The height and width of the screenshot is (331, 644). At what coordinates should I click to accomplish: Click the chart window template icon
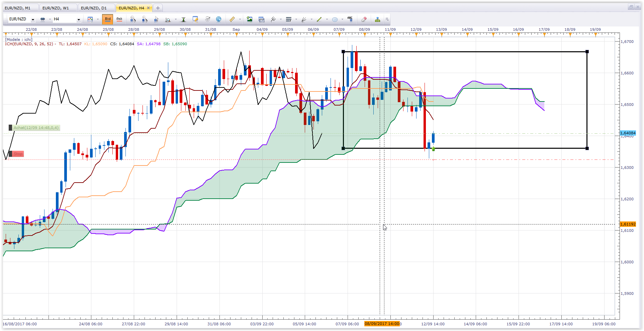pyautogui.click(x=262, y=19)
